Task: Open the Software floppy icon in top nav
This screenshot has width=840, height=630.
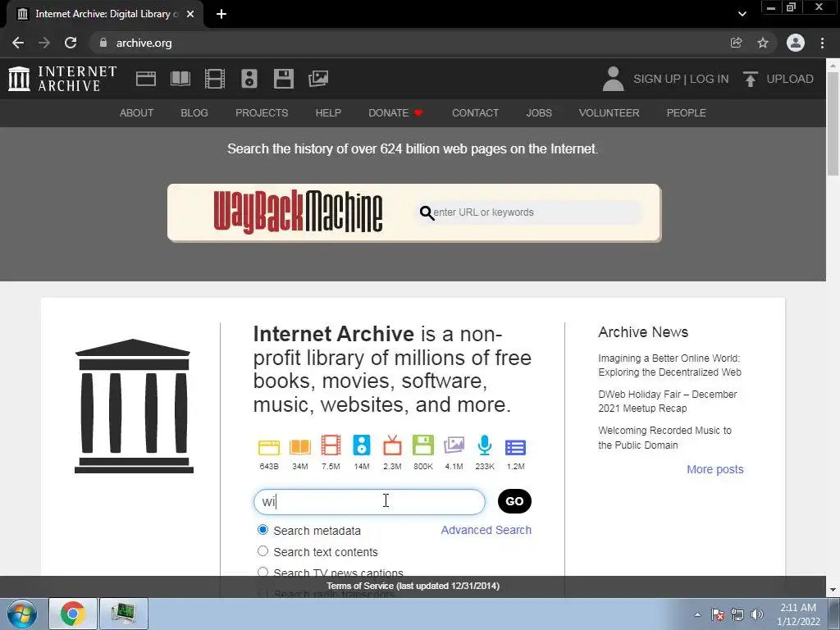Action: point(283,79)
